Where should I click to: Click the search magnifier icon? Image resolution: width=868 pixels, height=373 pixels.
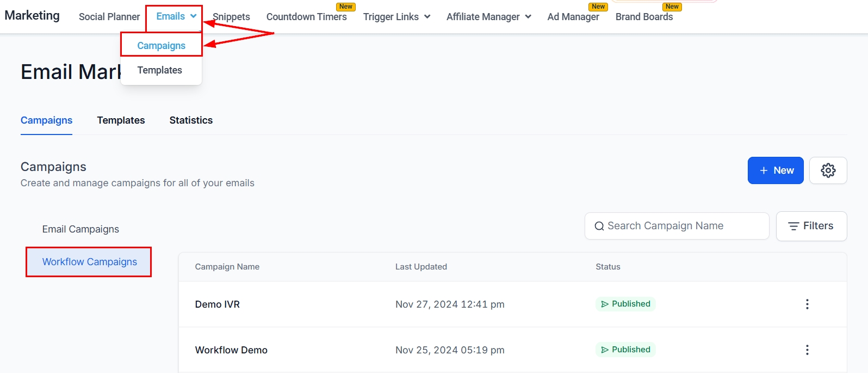click(599, 226)
